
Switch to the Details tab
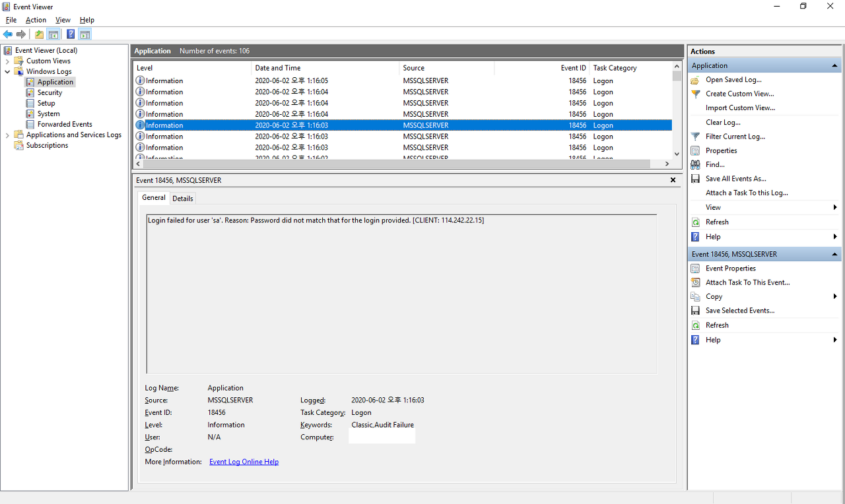(183, 199)
